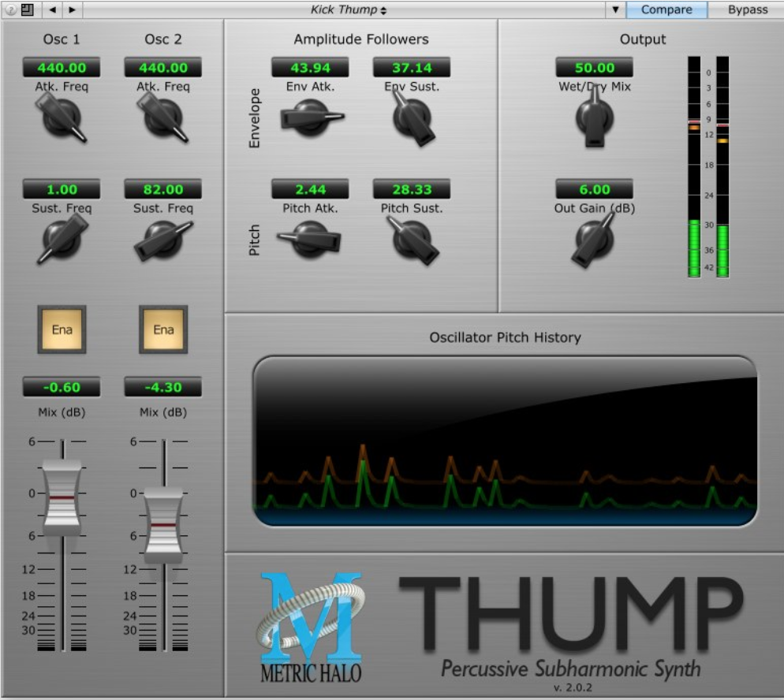
Task: Go to next preset with right arrow
Action: [x=73, y=9]
